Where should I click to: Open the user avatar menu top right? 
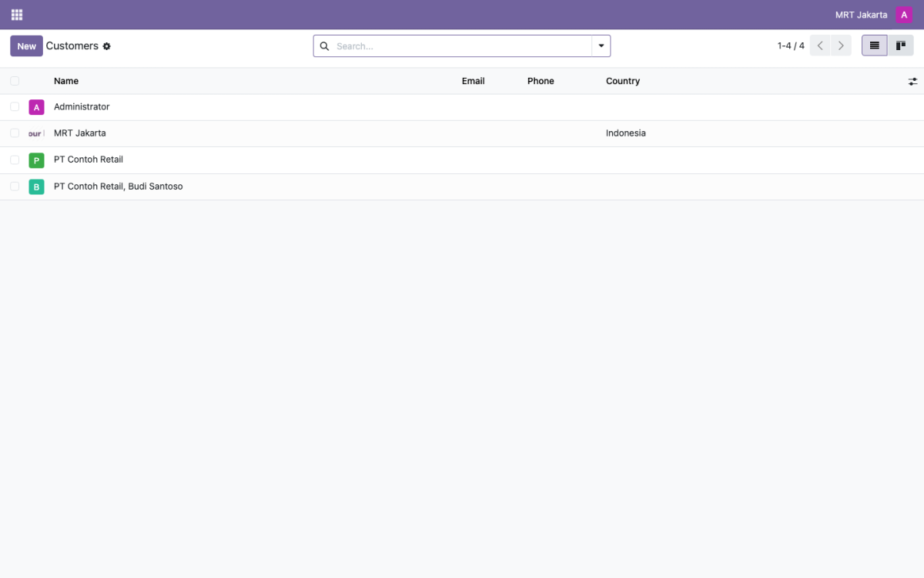click(x=904, y=15)
